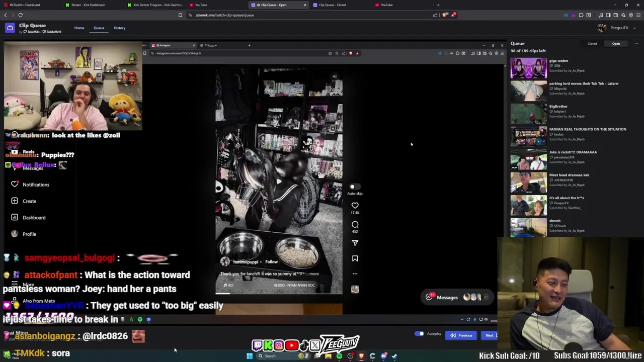This screenshot has width=644, height=362.
Task: Go to the Previous clip
Action: click(x=461, y=335)
